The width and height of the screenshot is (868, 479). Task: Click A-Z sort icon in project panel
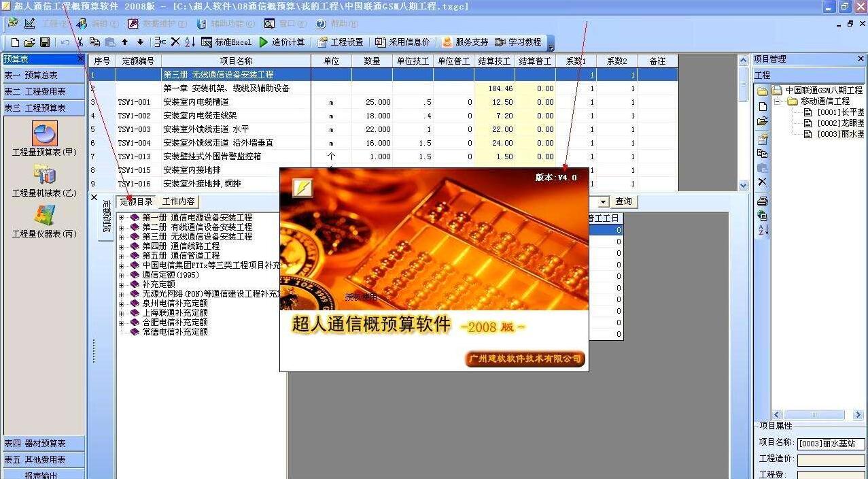(763, 230)
